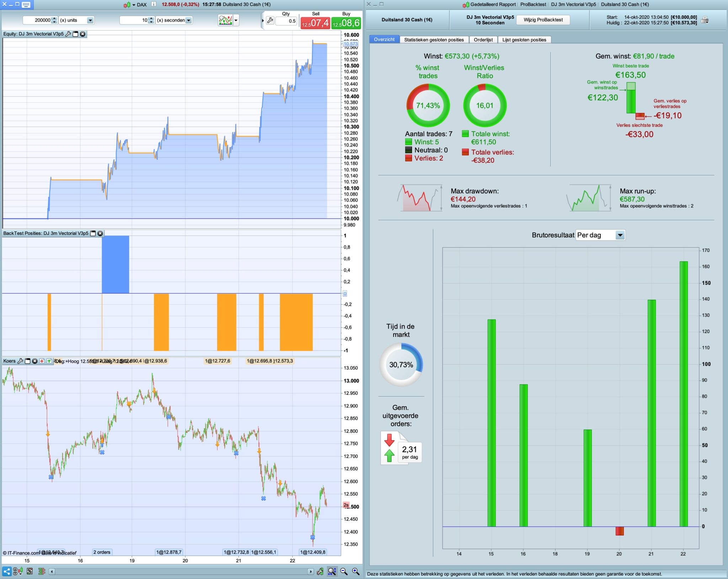
Task: Zoom in on the chart
Action: [x=355, y=571]
